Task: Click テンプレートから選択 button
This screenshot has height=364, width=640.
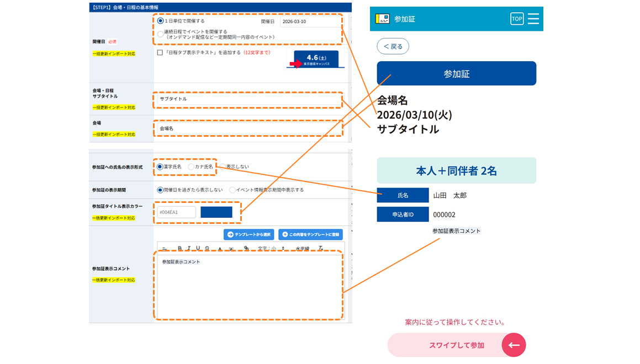Action: coord(248,234)
